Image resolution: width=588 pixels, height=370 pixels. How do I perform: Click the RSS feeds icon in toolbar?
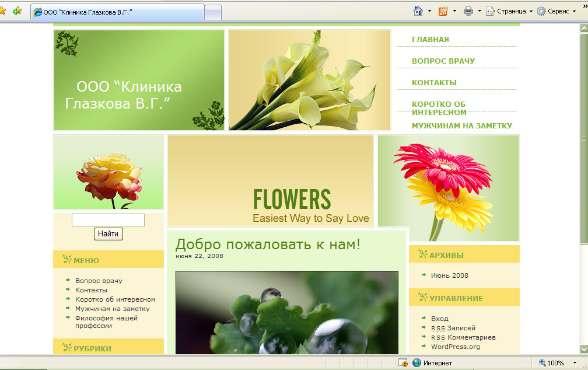(443, 11)
